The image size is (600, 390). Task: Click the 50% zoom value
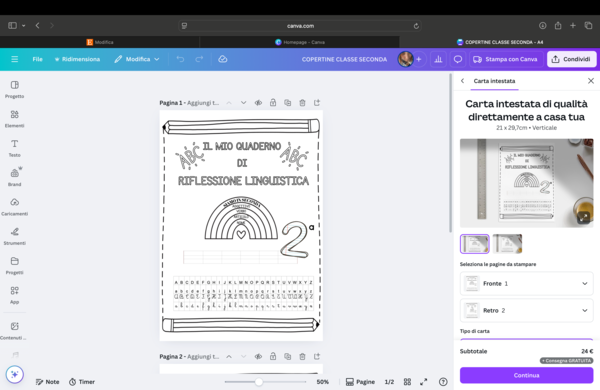point(323,382)
